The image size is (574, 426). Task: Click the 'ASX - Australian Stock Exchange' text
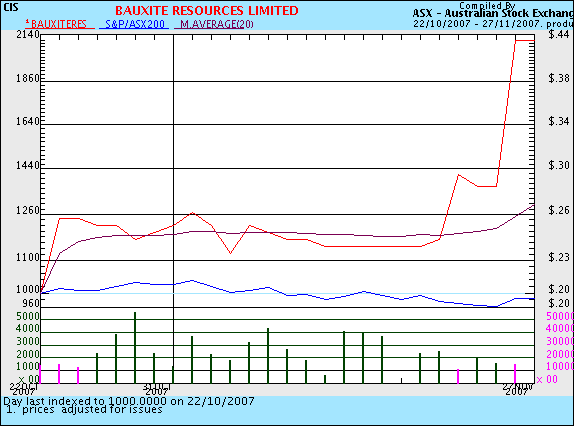click(493, 14)
